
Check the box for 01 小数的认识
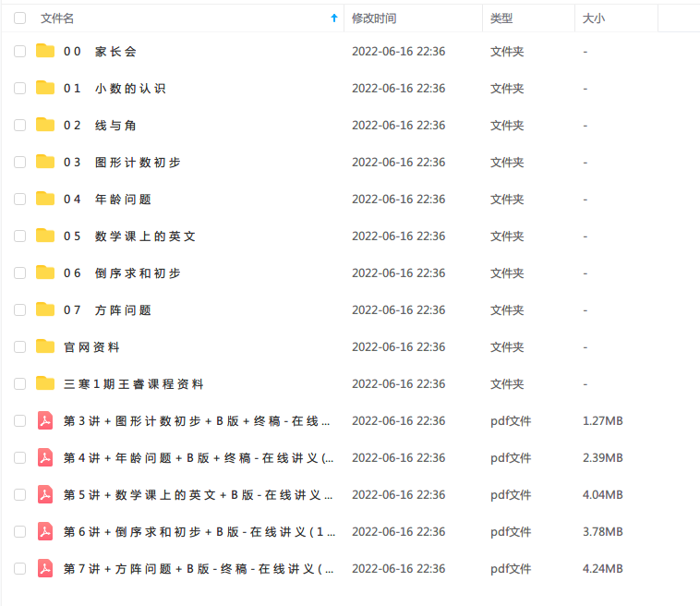(x=19, y=89)
